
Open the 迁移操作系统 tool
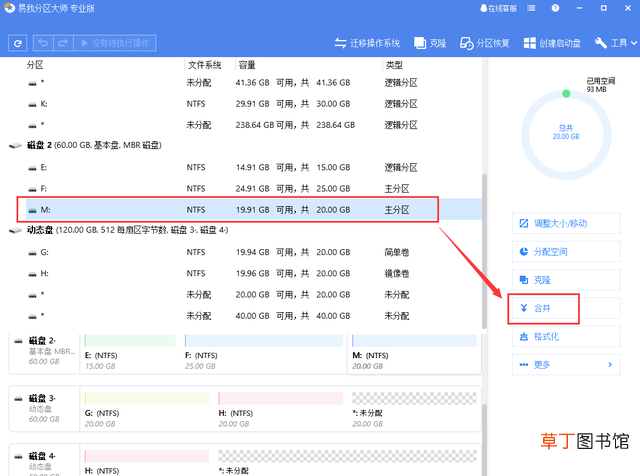pyautogui.click(x=367, y=43)
